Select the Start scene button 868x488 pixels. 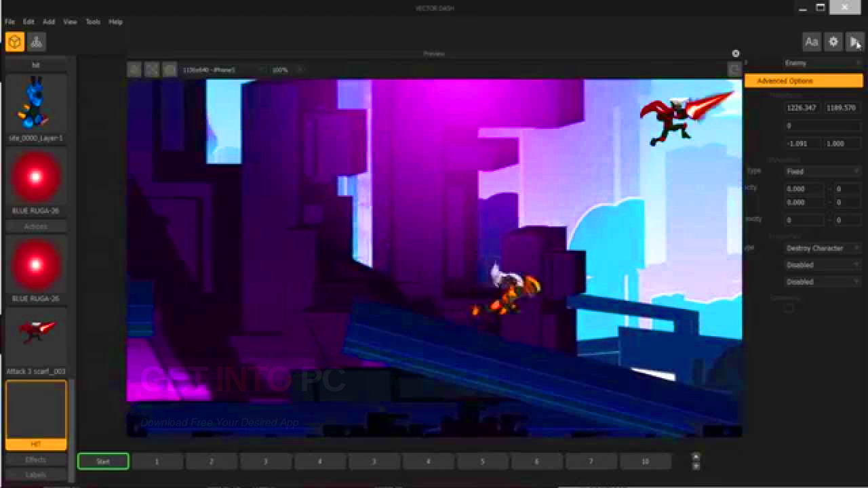(x=103, y=462)
